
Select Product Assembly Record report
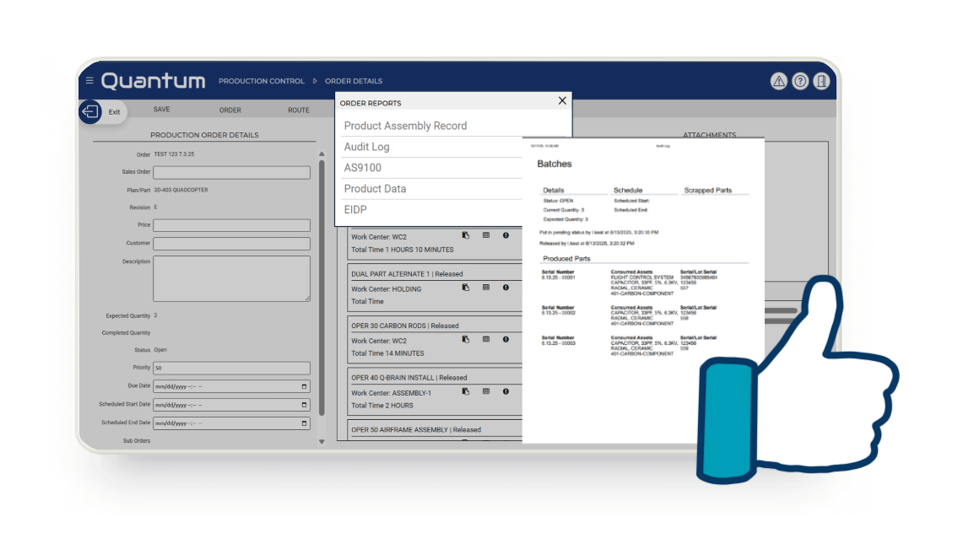point(405,126)
